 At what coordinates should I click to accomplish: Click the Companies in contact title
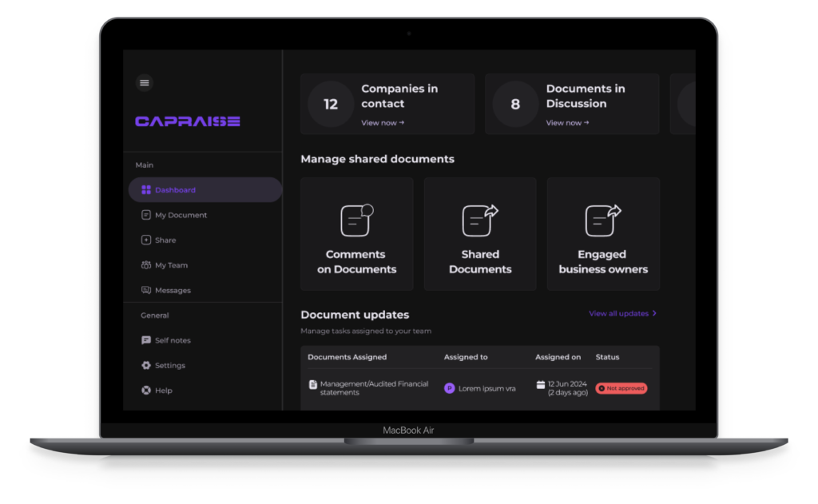(x=399, y=96)
